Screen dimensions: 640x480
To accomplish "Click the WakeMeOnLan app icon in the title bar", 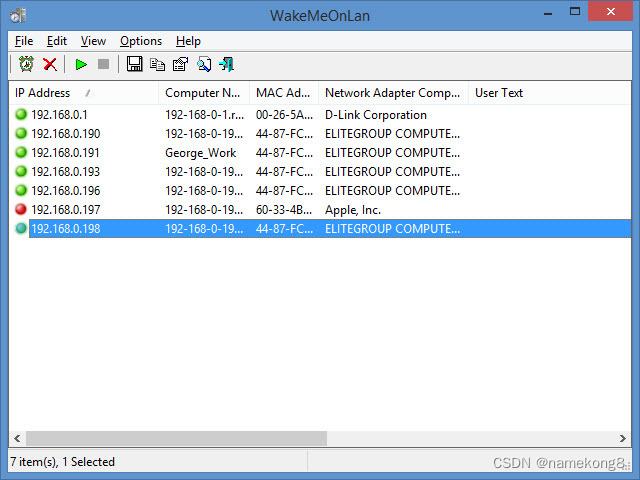I will click(18, 16).
